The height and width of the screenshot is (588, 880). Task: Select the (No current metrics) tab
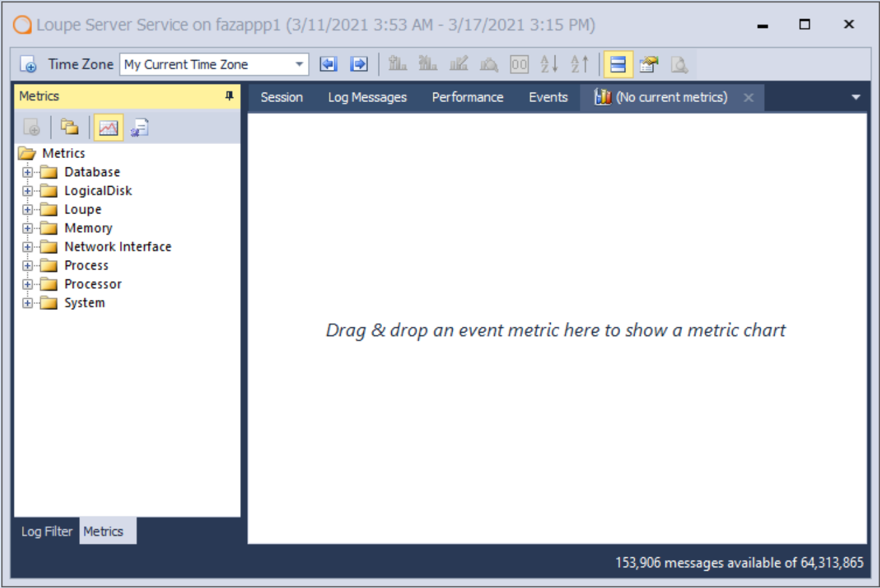click(671, 97)
